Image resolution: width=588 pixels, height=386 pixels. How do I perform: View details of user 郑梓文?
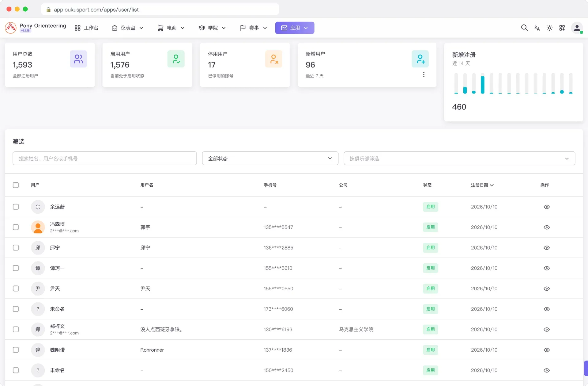click(x=547, y=330)
